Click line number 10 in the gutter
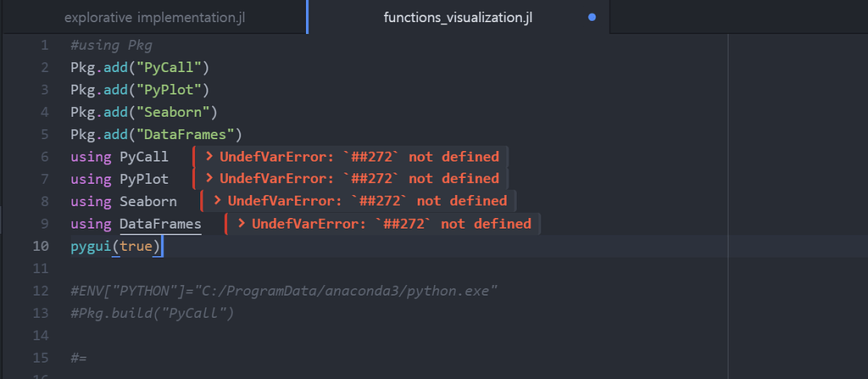This screenshot has width=868, height=379. [41, 246]
